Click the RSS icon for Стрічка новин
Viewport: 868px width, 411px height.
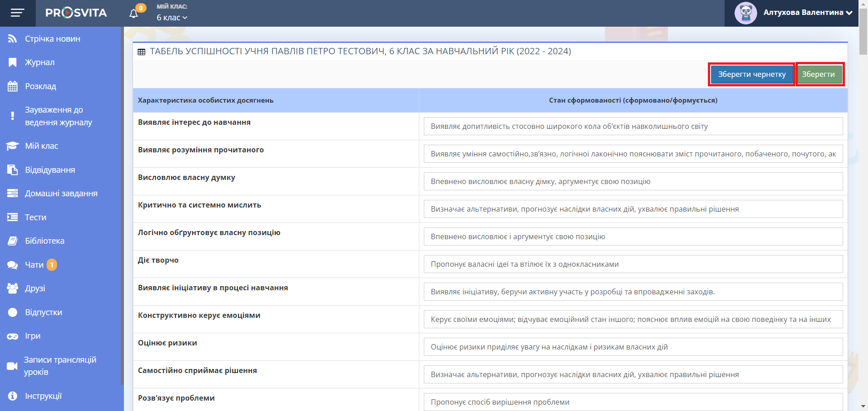click(12, 39)
